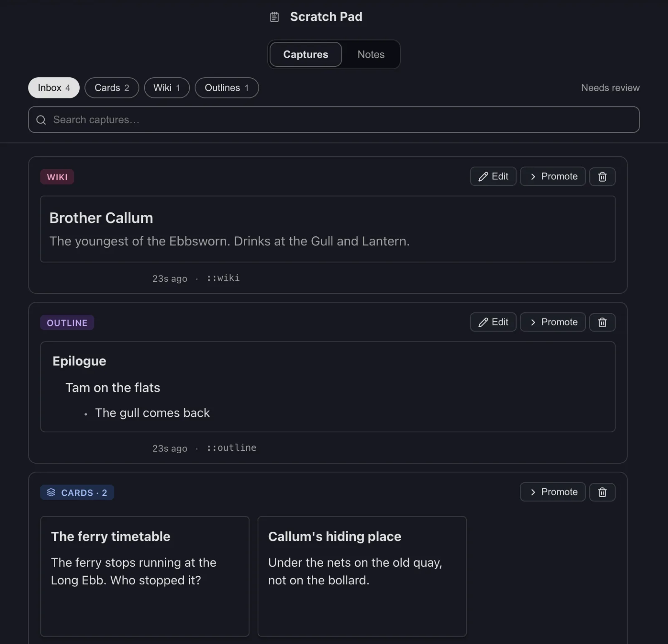Screen dimensions: 668x644
Task: Filter by Outlines chip
Action: tap(227, 88)
